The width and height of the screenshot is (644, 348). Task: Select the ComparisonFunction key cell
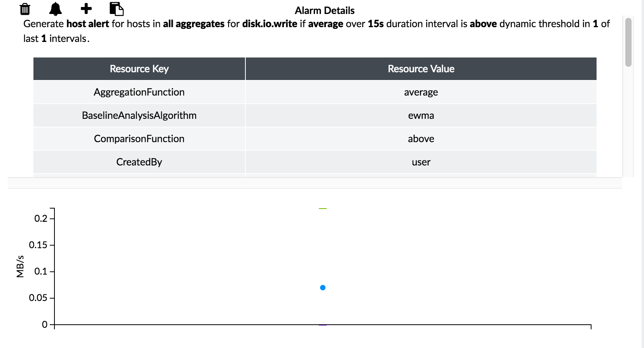click(139, 139)
